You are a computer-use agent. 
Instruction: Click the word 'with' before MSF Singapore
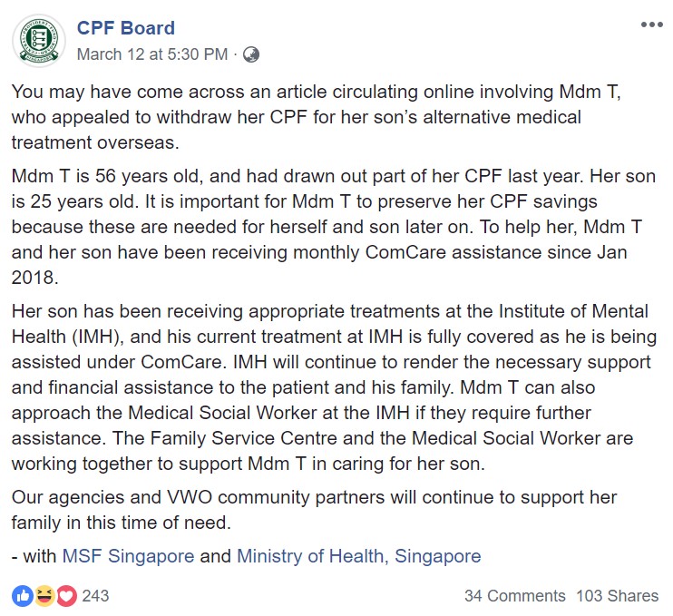[x=40, y=556]
